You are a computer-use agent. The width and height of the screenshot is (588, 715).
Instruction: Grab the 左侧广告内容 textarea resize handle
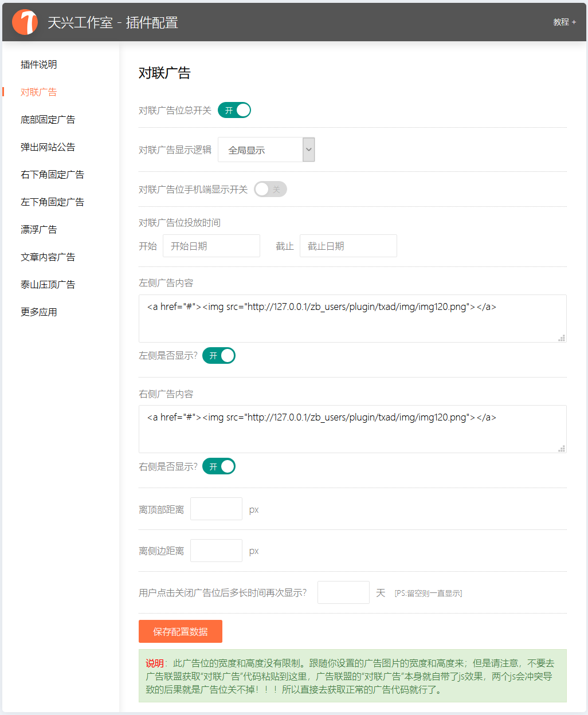click(562, 338)
